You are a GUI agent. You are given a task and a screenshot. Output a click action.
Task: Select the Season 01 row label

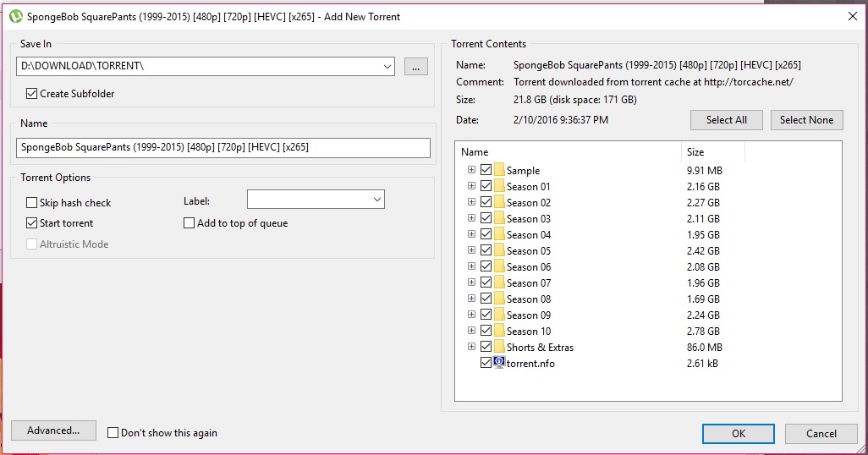click(529, 187)
